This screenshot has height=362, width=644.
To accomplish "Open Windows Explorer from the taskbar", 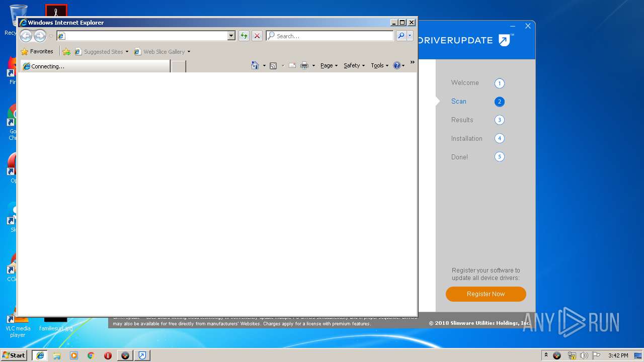I will coord(57,355).
